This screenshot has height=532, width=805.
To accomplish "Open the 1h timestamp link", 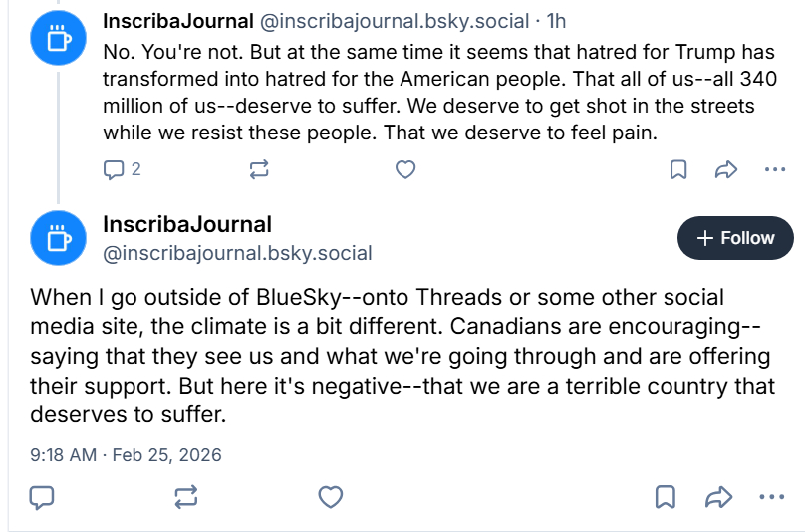I will tap(556, 20).
